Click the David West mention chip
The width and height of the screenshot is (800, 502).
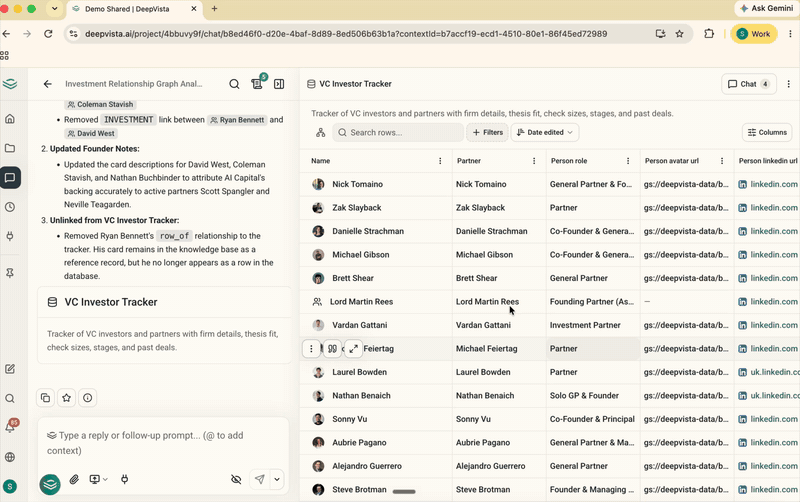(91, 133)
